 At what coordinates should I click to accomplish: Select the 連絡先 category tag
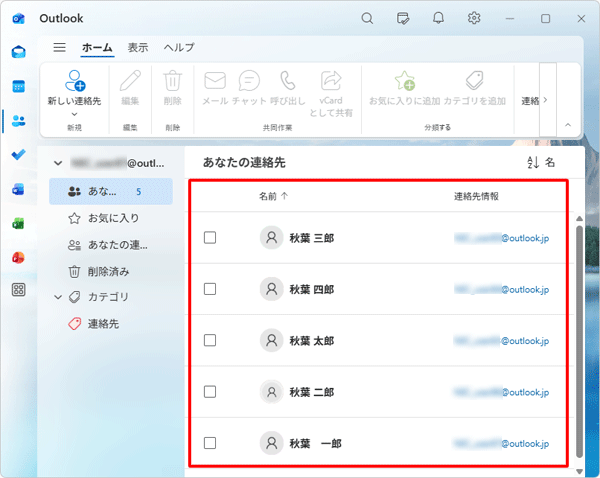pyautogui.click(x=111, y=324)
